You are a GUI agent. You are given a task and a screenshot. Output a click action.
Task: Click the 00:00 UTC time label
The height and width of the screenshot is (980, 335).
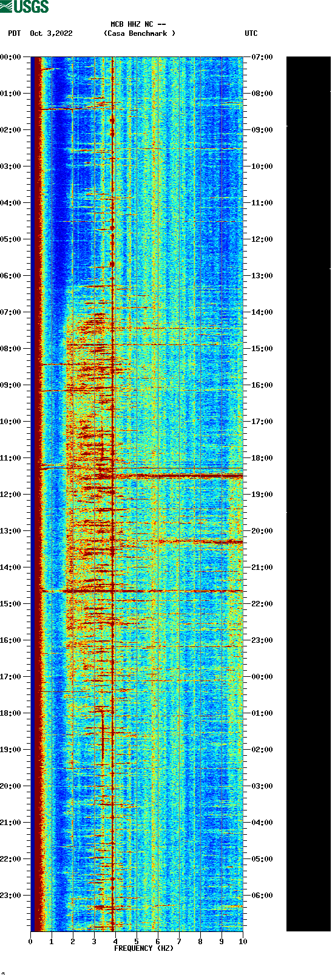pos(262,677)
